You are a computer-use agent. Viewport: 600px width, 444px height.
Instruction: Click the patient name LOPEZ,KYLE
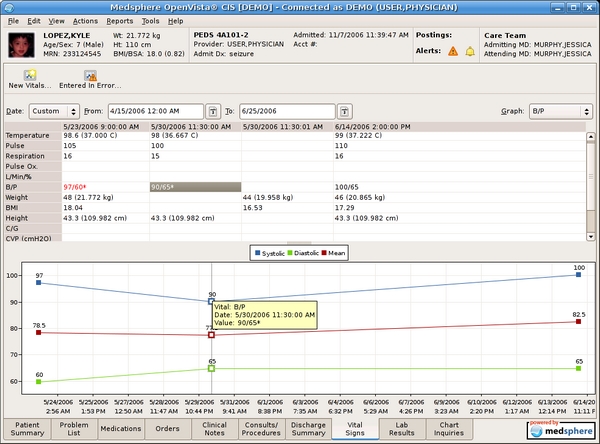67,36
